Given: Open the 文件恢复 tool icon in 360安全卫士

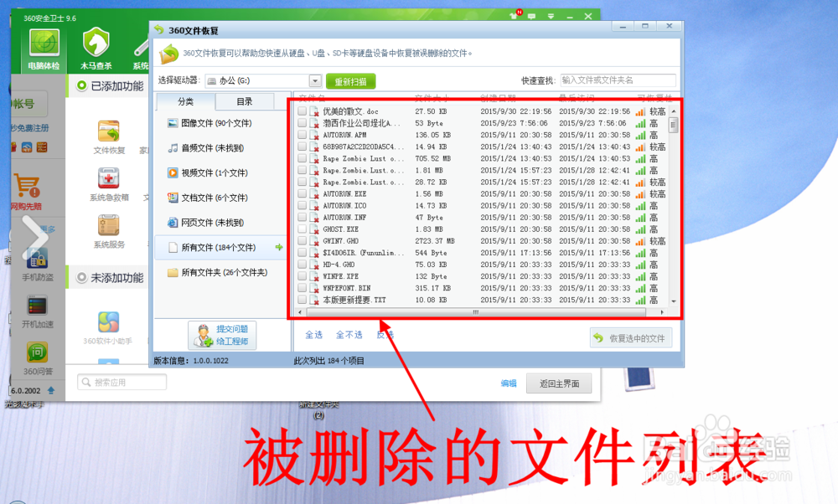Looking at the screenshot, I should pos(109,137).
